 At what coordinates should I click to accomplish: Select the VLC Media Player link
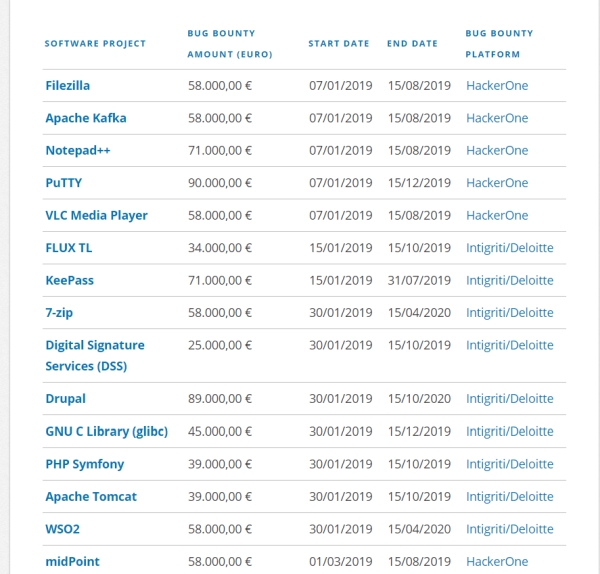click(96, 215)
